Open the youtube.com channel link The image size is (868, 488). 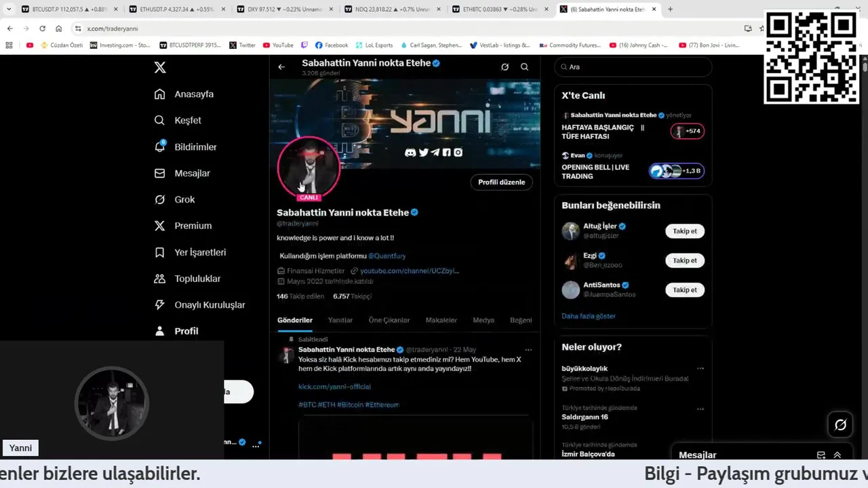pyautogui.click(x=410, y=271)
